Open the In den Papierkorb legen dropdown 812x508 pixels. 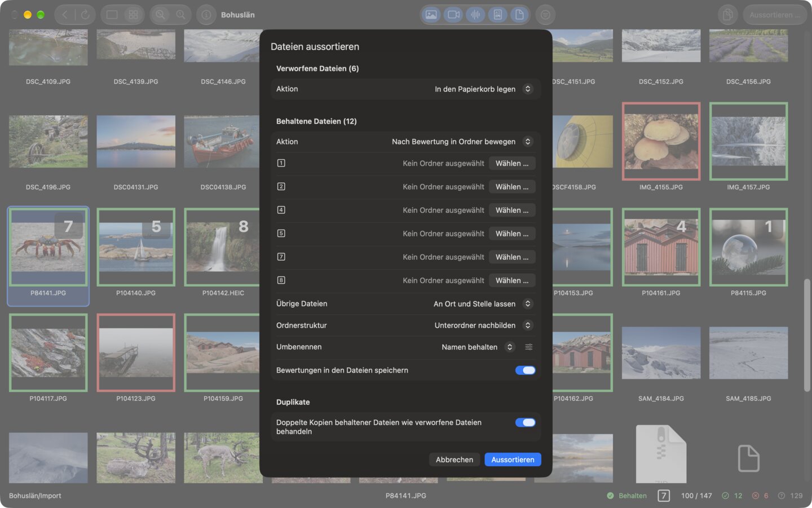(483, 89)
